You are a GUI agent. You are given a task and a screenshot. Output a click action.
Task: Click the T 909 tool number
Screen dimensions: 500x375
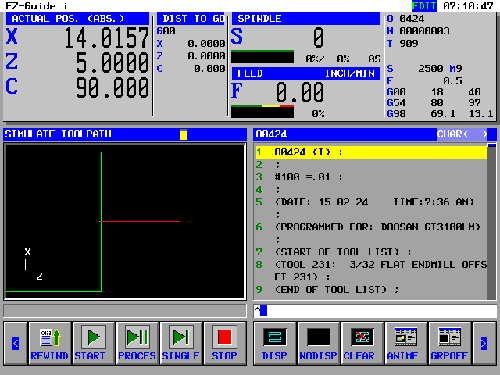(x=403, y=43)
